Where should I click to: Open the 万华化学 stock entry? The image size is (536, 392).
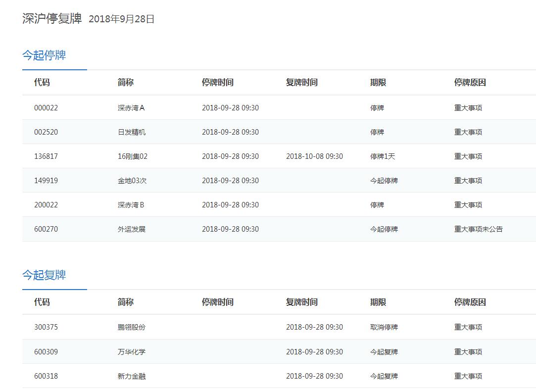coord(132,352)
